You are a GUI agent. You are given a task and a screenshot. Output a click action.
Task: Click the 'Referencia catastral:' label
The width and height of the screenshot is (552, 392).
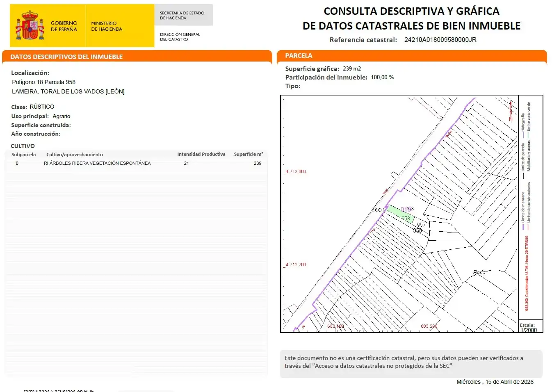click(363, 40)
